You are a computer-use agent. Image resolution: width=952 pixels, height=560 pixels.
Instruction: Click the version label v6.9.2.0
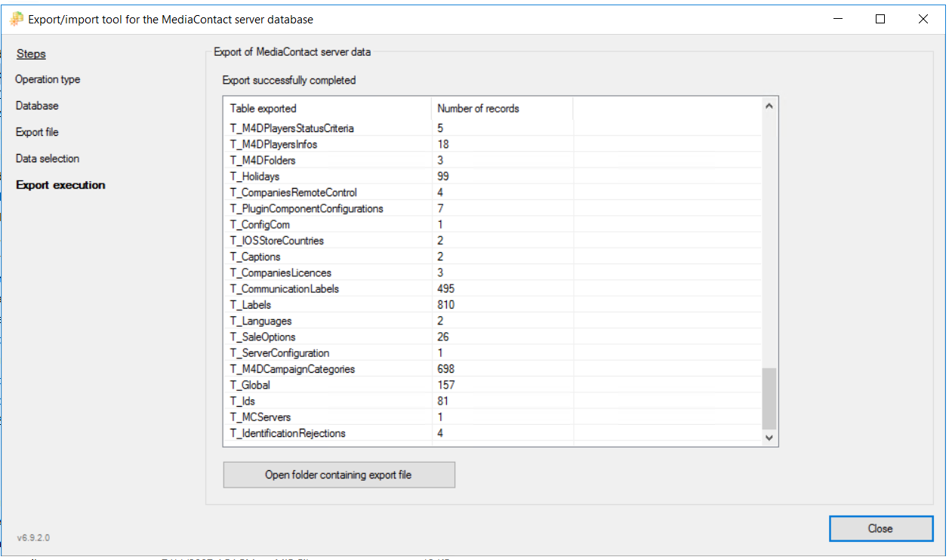[33, 538]
